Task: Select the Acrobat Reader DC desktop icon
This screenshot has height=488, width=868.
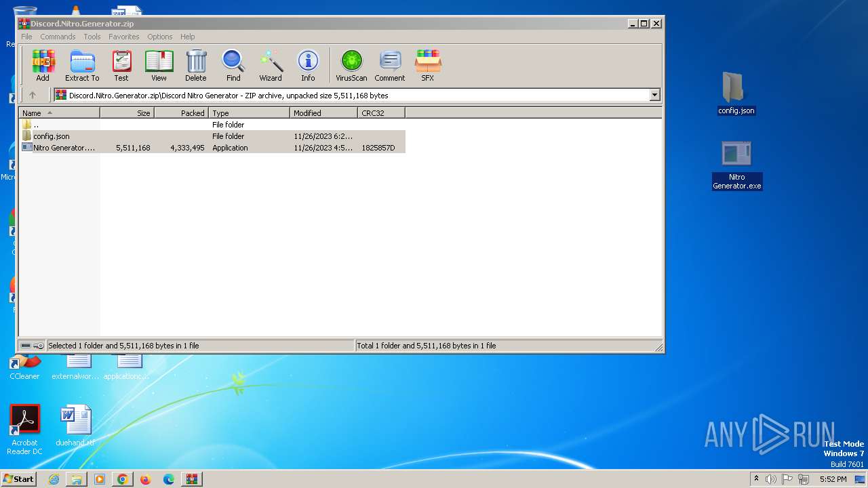Action: coord(24,430)
